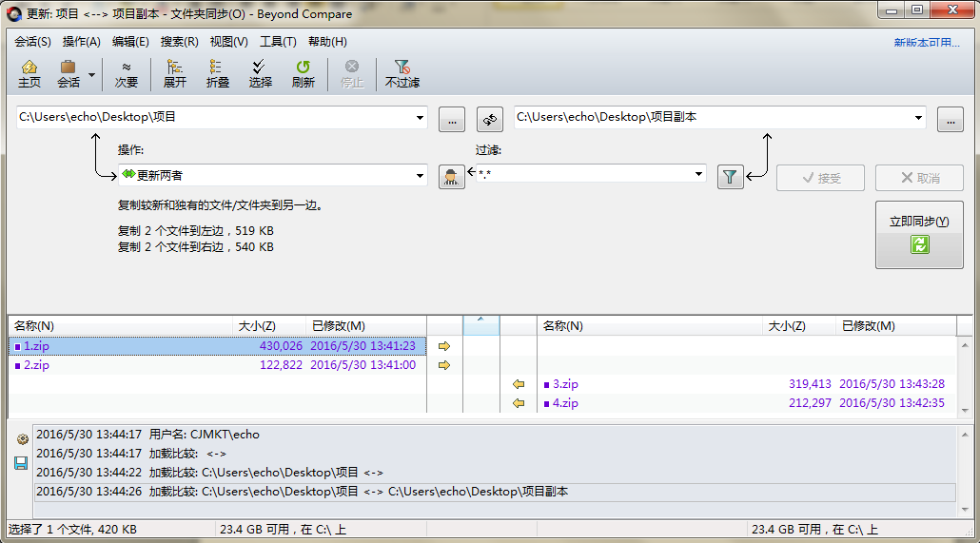Click copy-left arrow for 3.zip
Viewport: 980px width, 543px height.
(x=519, y=384)
